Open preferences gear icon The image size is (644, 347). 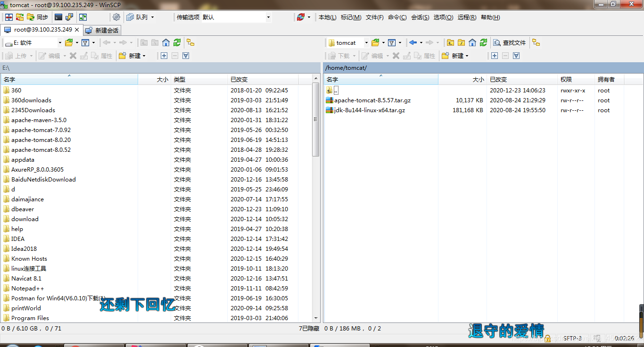click(x=116, y=17)
